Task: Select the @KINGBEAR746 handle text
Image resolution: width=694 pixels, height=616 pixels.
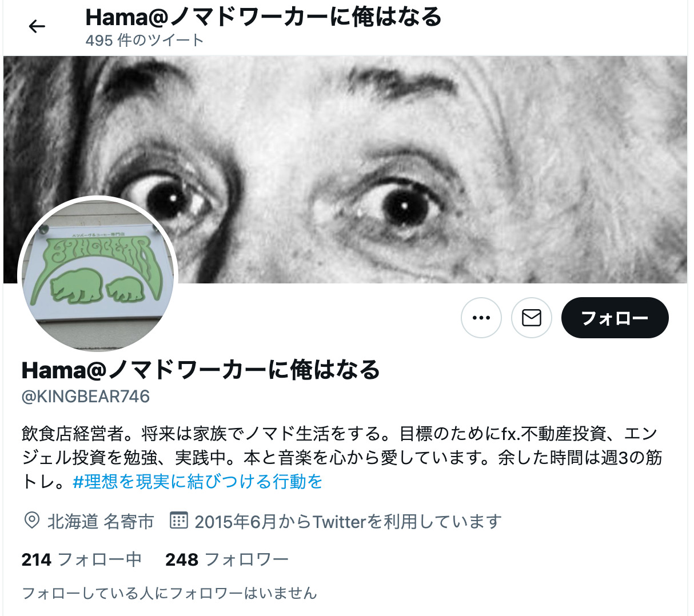Action: click(86, 397)
